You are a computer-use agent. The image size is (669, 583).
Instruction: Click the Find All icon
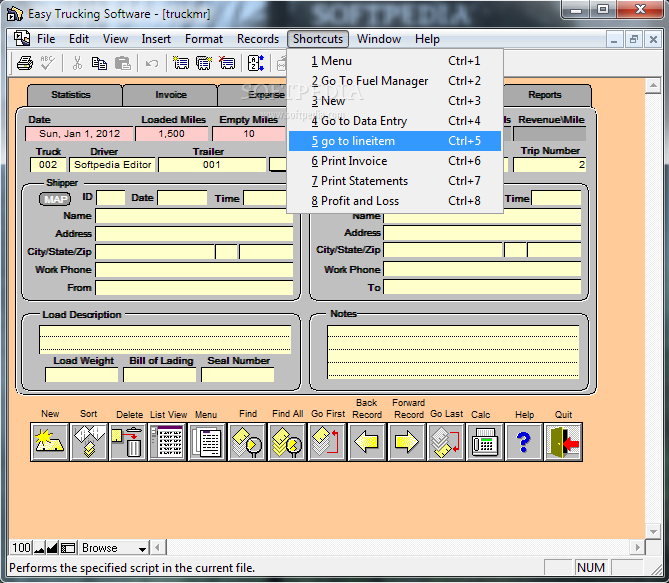(286, 442)
